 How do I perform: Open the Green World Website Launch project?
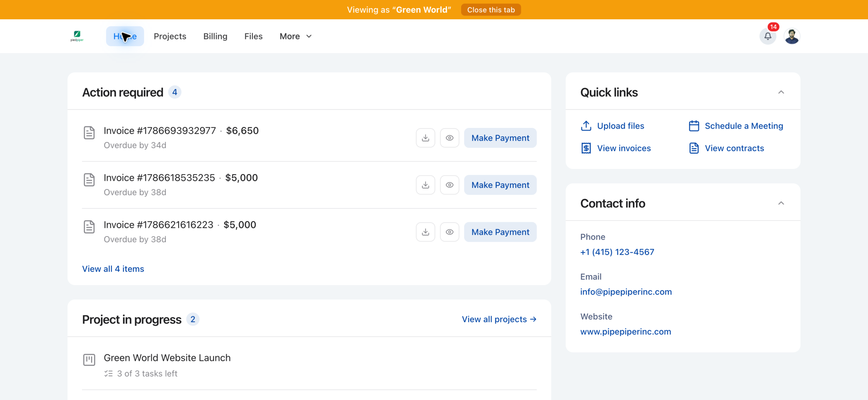click(167, 358)
